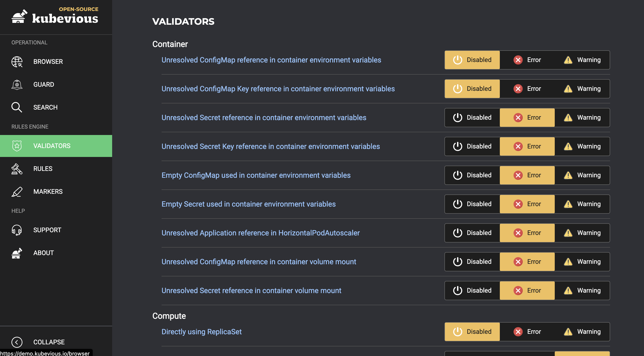Open the SEARCH menu item

point(56,107)
